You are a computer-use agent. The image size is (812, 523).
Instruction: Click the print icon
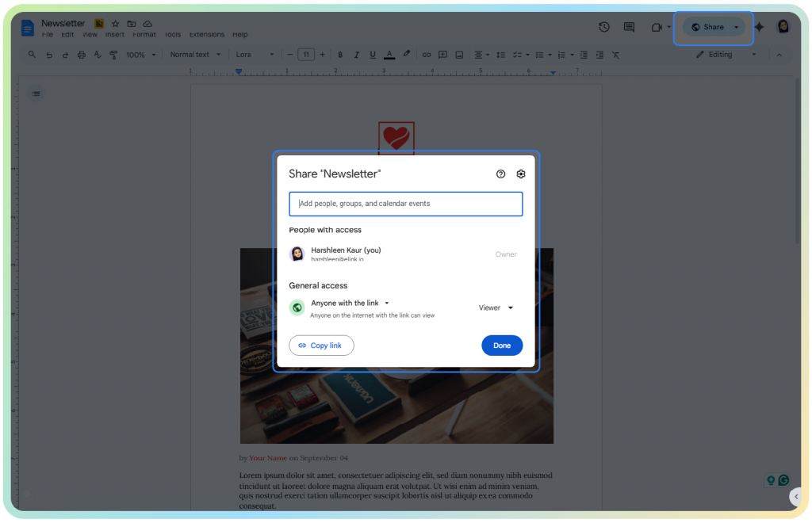pos(82,55)
